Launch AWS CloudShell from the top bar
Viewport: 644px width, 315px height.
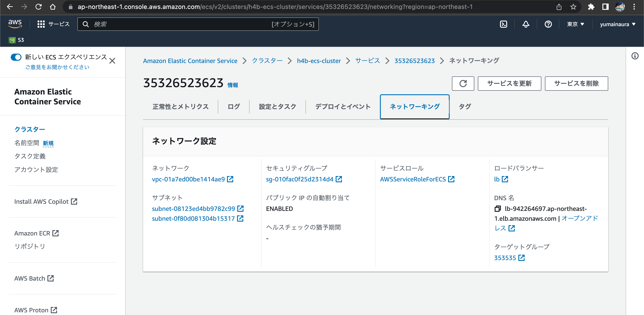[503, 24]
